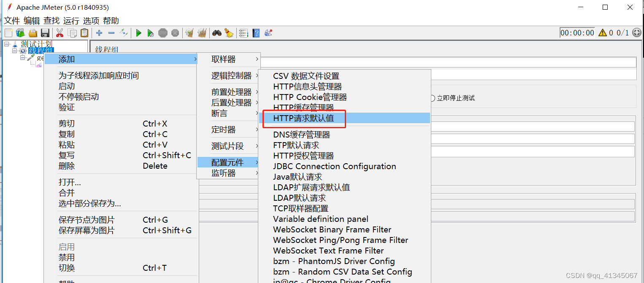
Task: Click 为子线程添加响应时间 context entry
Action: coord(121,75)
